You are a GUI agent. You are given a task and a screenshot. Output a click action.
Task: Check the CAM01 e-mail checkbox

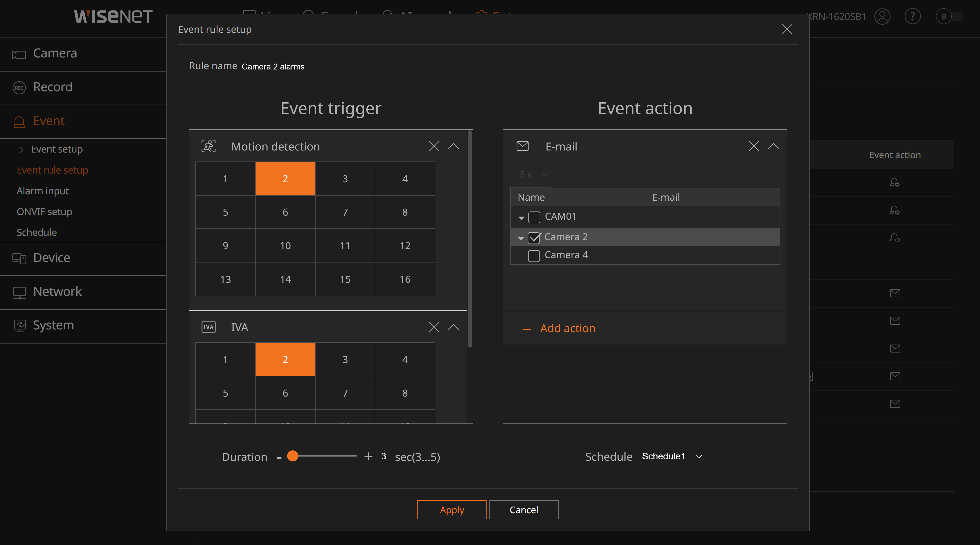pos(534,217)
